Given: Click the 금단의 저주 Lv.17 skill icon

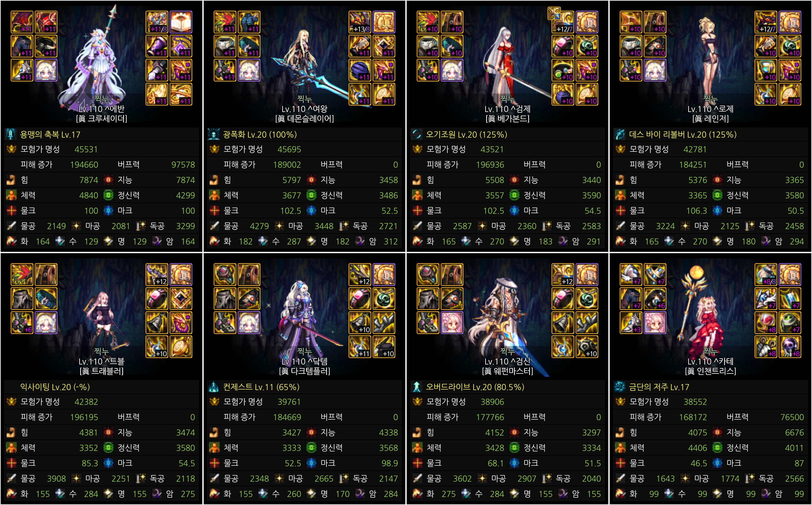Looking at the screenshot, I should [x=620, y=387].
